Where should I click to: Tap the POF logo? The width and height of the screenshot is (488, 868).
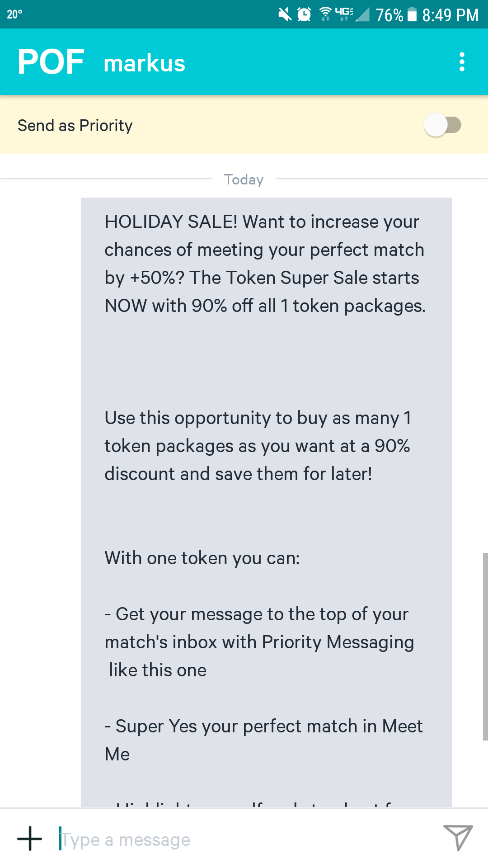(x=51, y=62)
